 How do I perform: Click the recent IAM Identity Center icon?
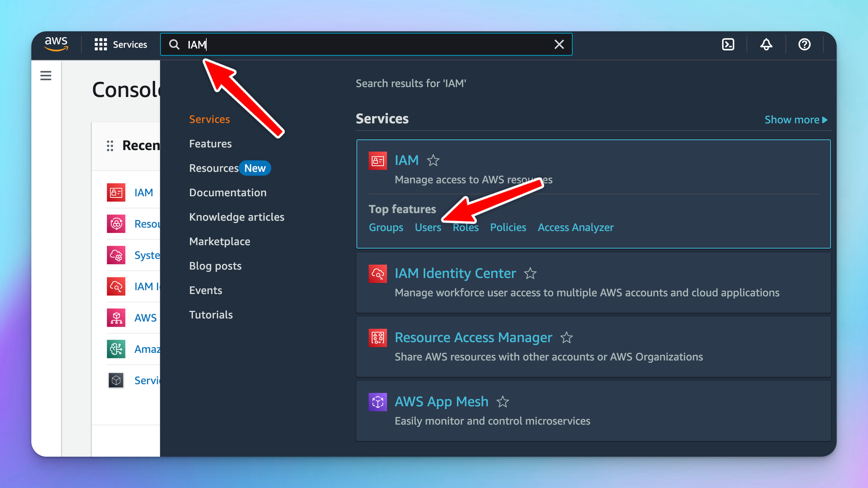116,287
